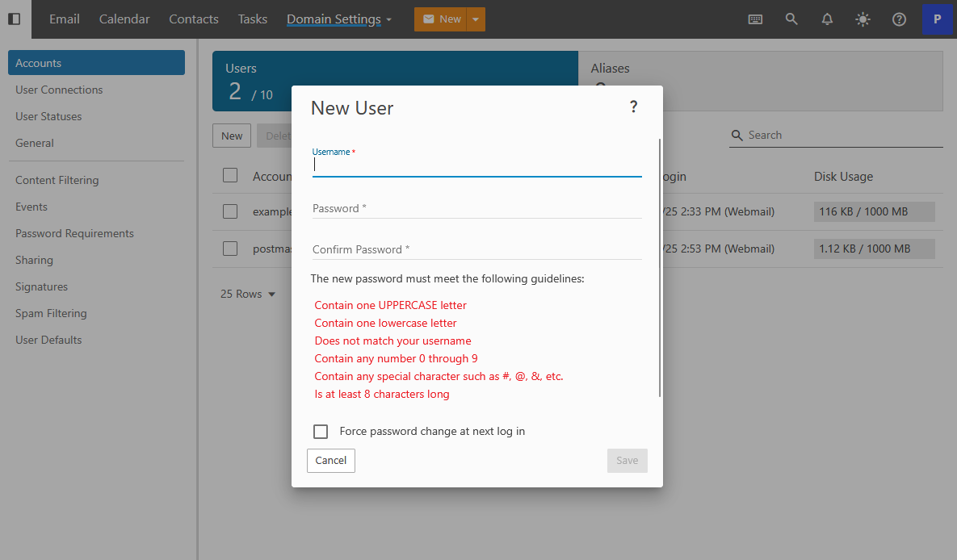
Task: Open the keyboard shortcuts icon
Action: point(755,19)
